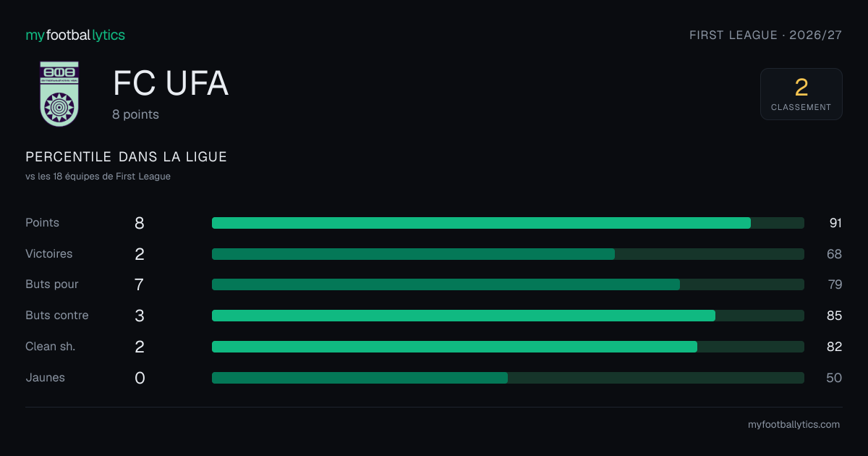Click the myfootballytics.com footer link

[x=793, y=425]
